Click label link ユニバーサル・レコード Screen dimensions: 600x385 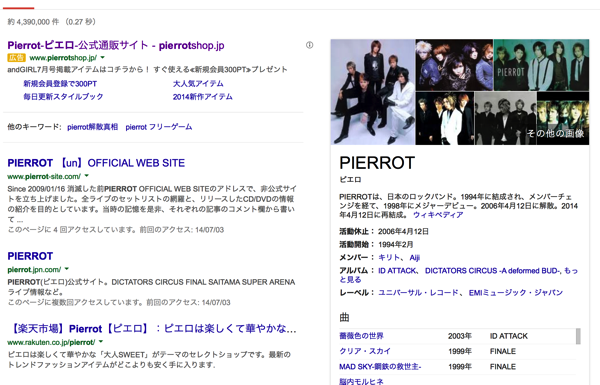click(418, 293)
